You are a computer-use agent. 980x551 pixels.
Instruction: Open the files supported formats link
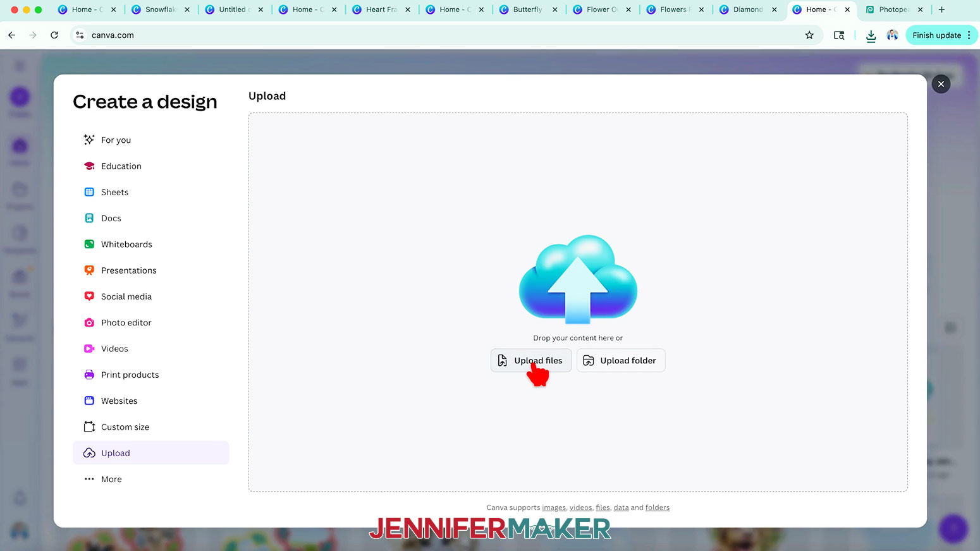(603, 507)
